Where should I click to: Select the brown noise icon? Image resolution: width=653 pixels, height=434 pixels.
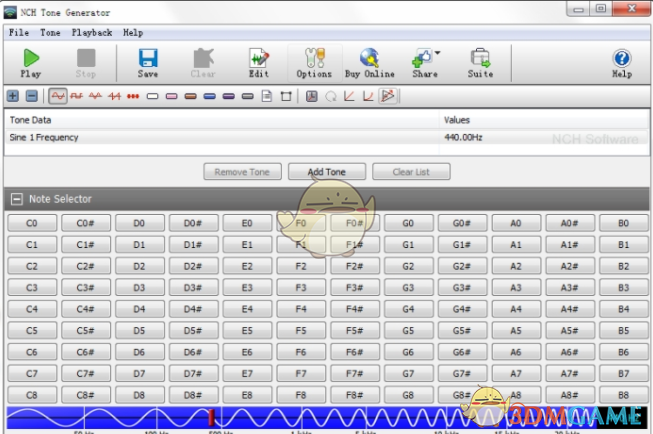point(190,96)
